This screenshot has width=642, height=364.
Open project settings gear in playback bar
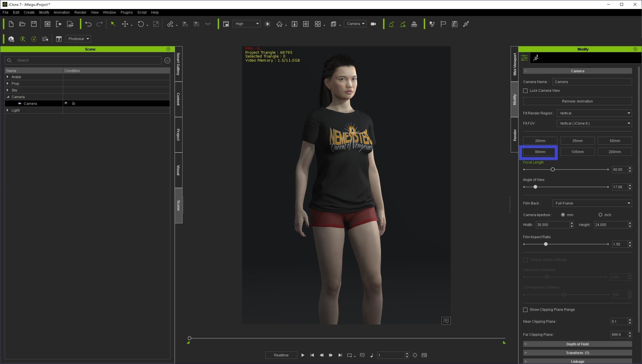415,355
